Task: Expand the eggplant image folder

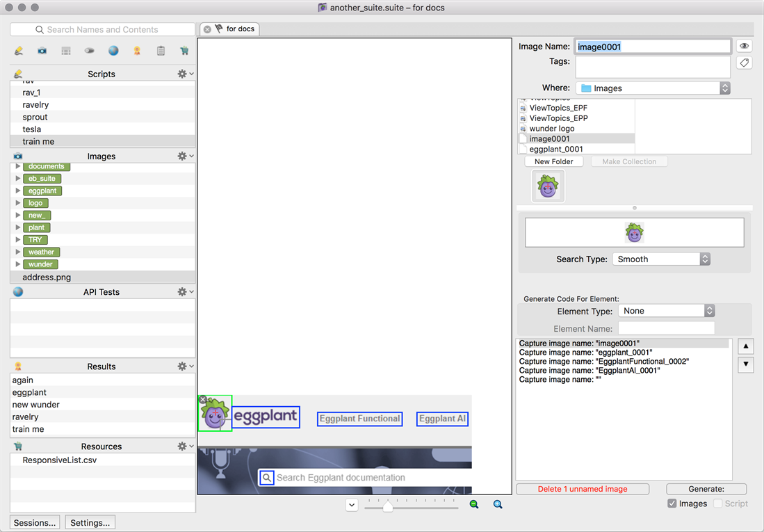Action: click(18, 191)
